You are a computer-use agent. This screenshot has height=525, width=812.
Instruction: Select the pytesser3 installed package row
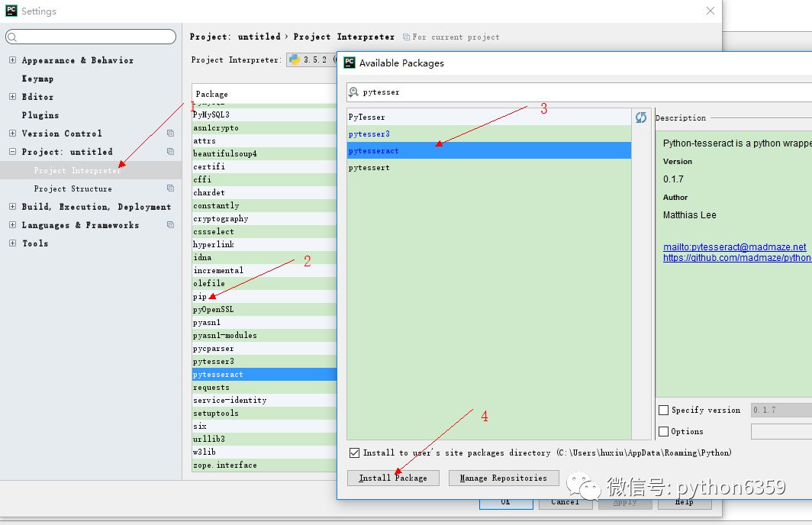[x=264, y=362]
